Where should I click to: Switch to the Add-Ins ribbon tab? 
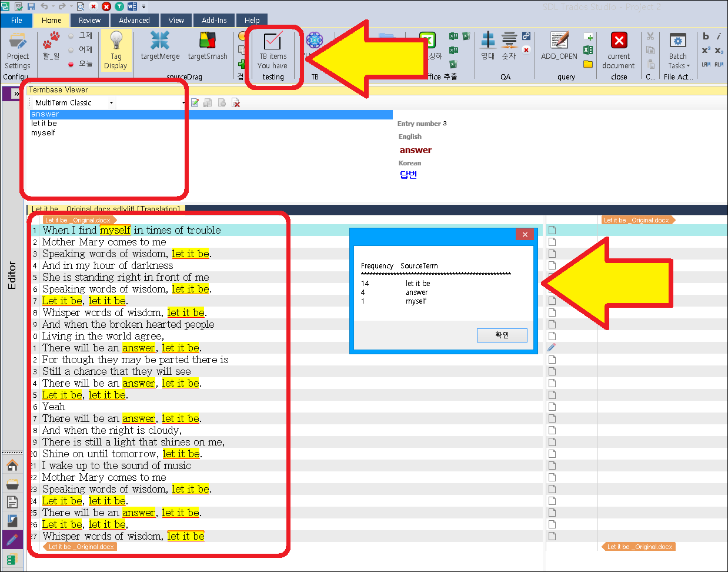pos(214,20)
